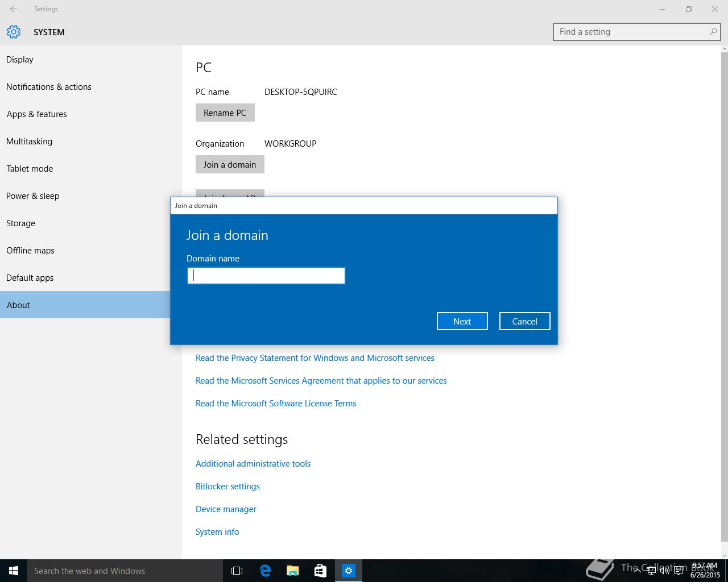This screenshot has width=728, height=582.
Task: Type in the Domain name field
Action: click(x=266, y=276)
